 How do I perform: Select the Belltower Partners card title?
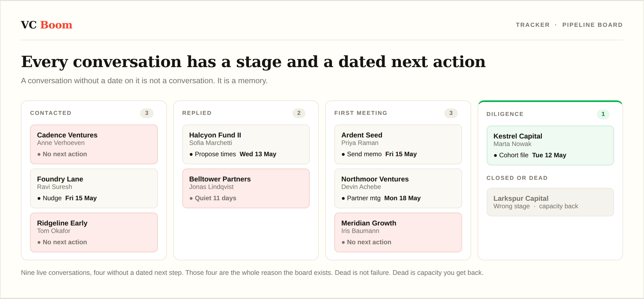coord(220,179)
